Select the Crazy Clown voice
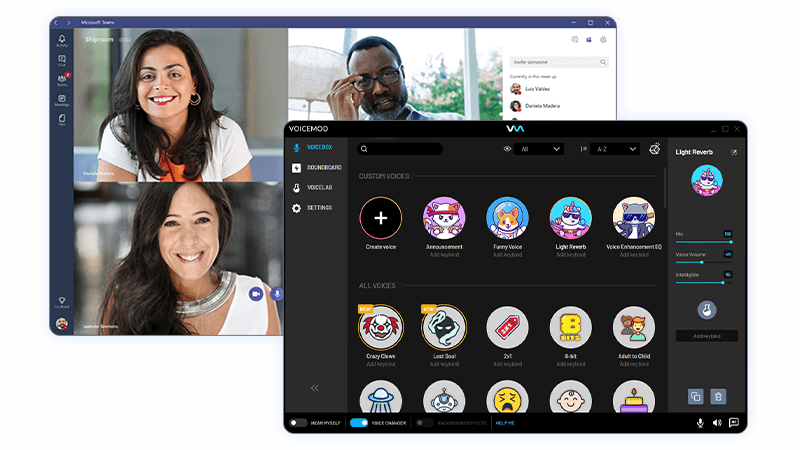The height and width of the screenshot is (450, 800). tap(381, 327)
